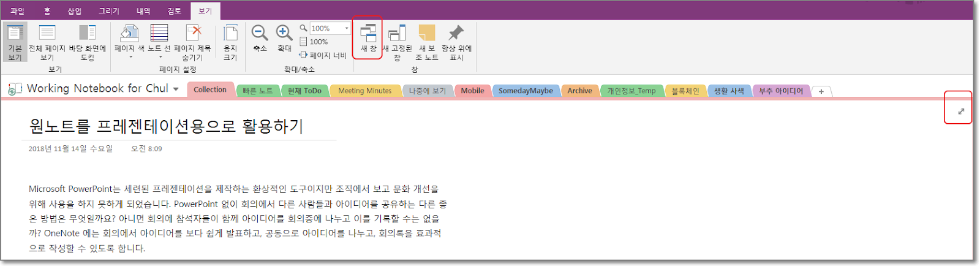The height and width of the screenshot is (266, 980).
Task: Toggle 항상 위에 표시 always on top
Action: [x=456, y=42]
